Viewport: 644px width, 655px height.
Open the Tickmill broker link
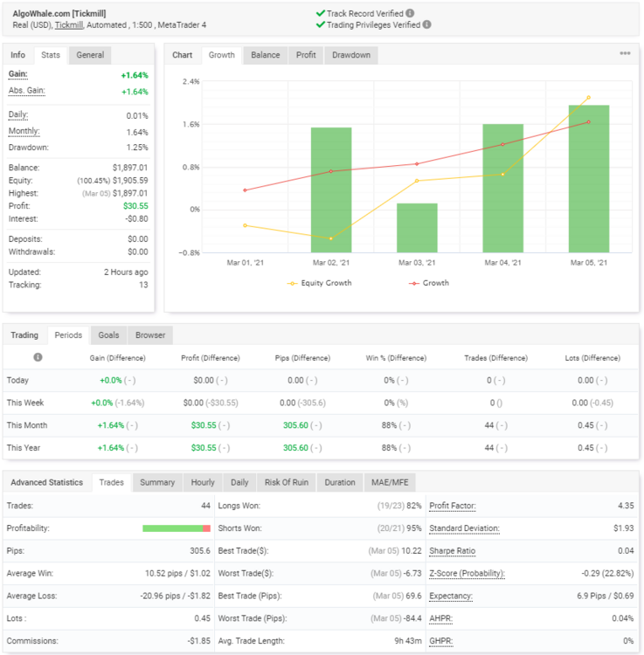[69, 25]
